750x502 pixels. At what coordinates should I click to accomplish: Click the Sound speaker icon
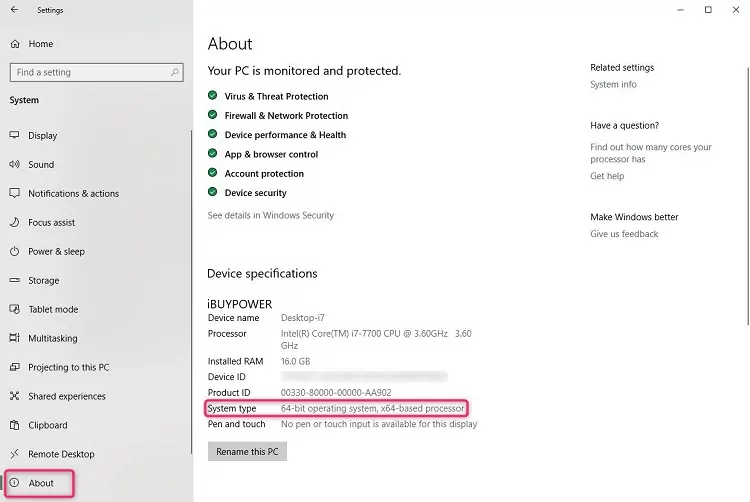(x=14, y=164)
